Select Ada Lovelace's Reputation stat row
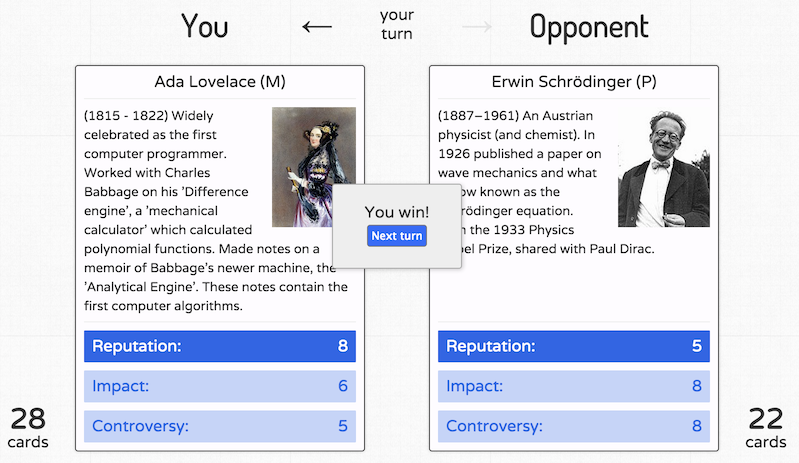Image resolution: width=799 pixels, height=463 pixels. (x=220, y=346)
